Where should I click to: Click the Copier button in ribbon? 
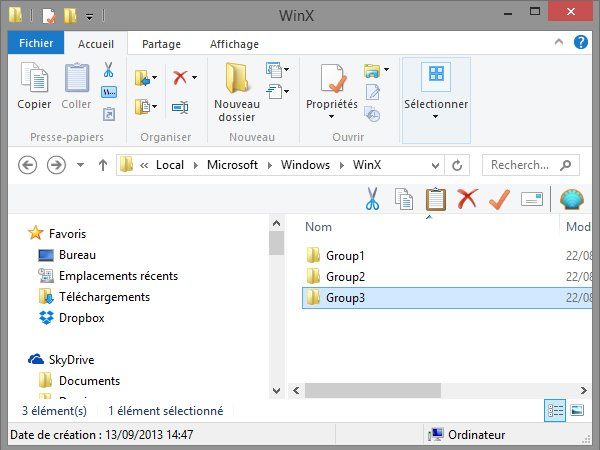point(34,86)
